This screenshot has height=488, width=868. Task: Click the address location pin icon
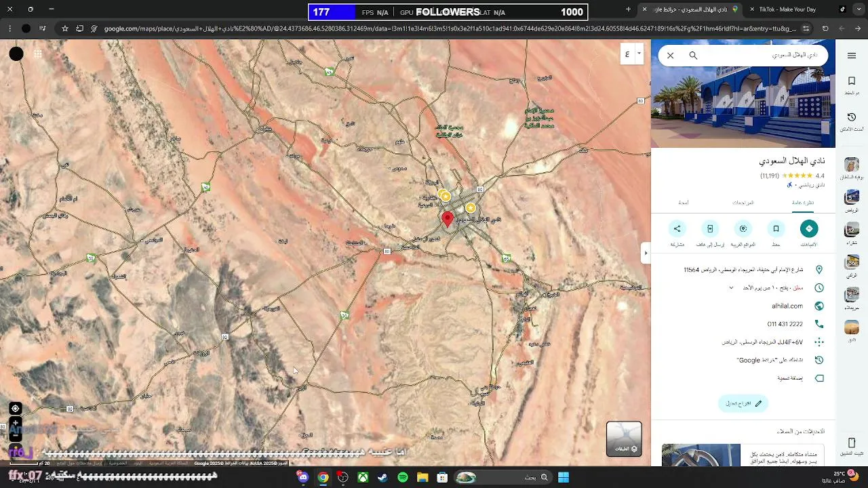(819, 270)
